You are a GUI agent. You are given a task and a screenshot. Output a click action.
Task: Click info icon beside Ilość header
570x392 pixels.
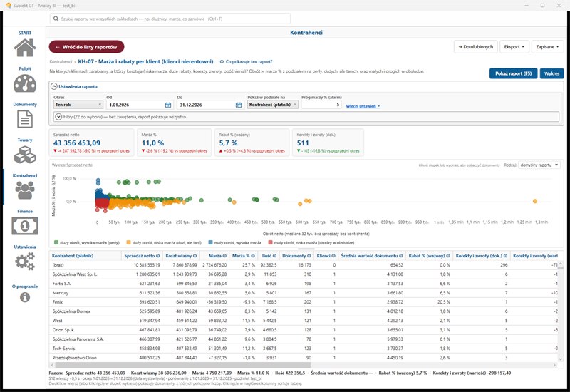(274, 256)
